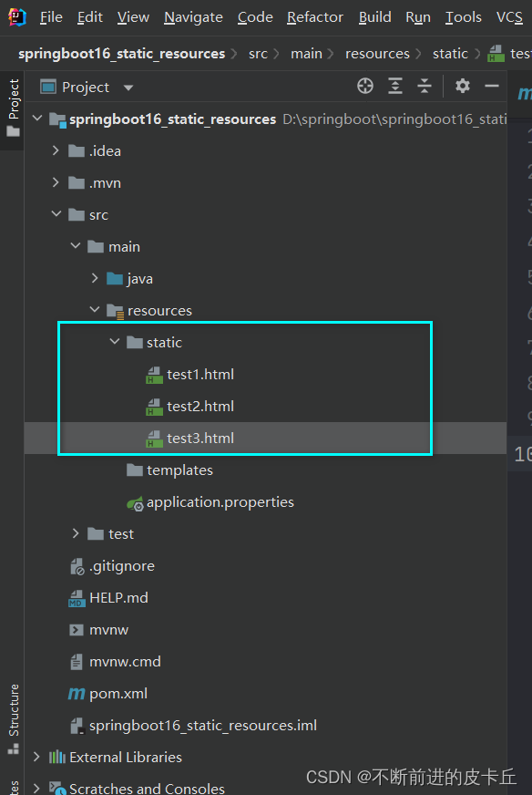
Task: Select pom.xml file name
Action: point(118,694)
